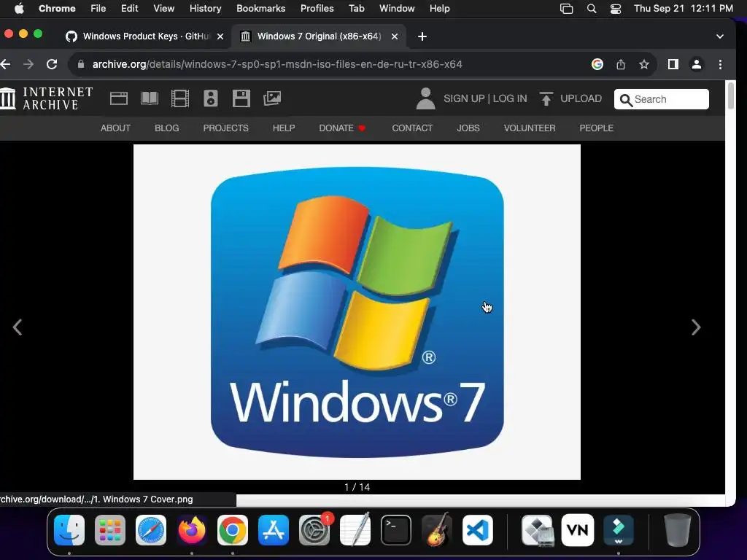Select the Windows 7 Original tab
Screen dimensions: 747x560
click(319, 36)
